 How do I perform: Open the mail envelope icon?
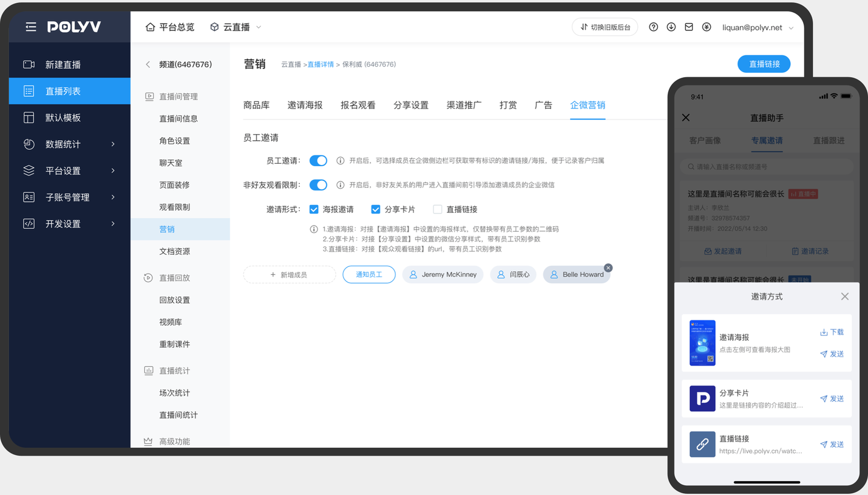tap(688, 27)
